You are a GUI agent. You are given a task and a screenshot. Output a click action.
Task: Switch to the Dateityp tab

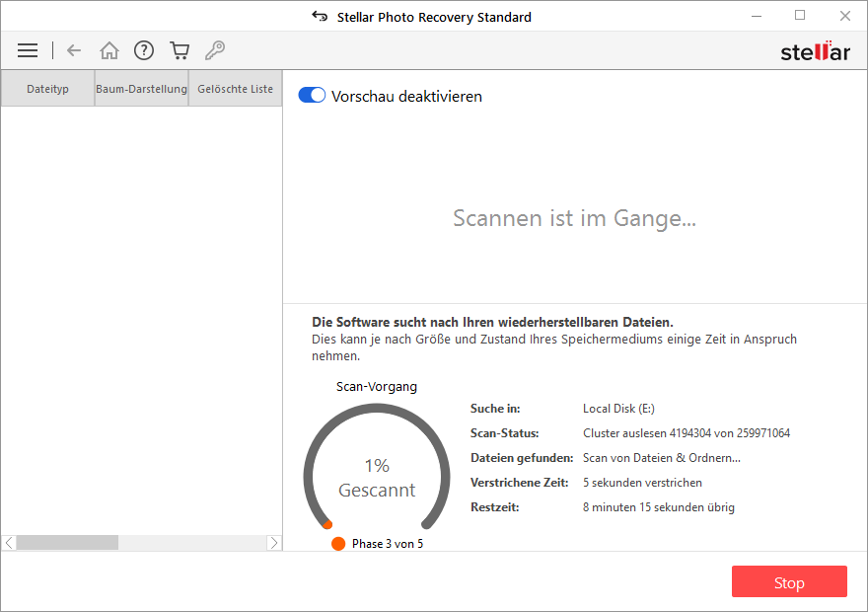pos(47,89)
